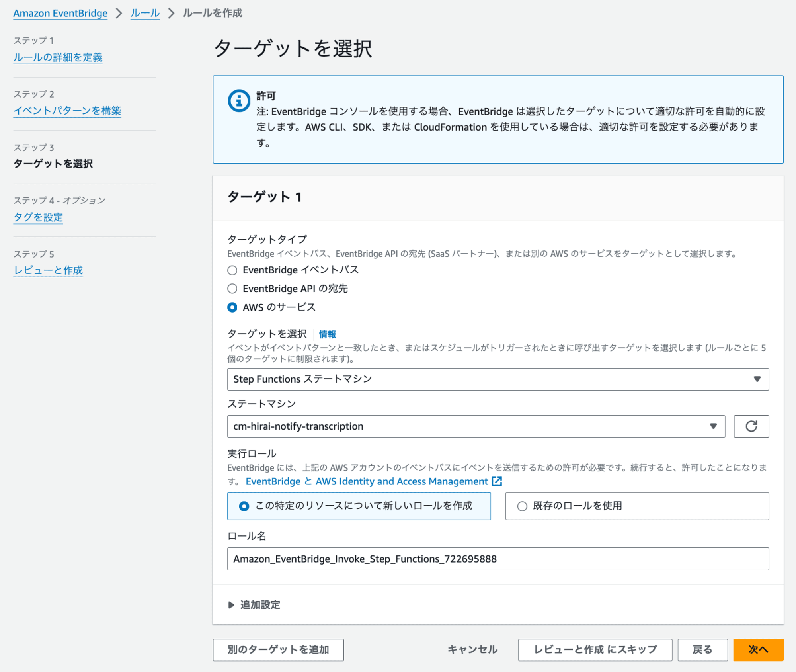This screenshot has width=796, height=672.
Task: Choose この特定のリソースについて新しいロールを作成 option
Action: point(359,506)
